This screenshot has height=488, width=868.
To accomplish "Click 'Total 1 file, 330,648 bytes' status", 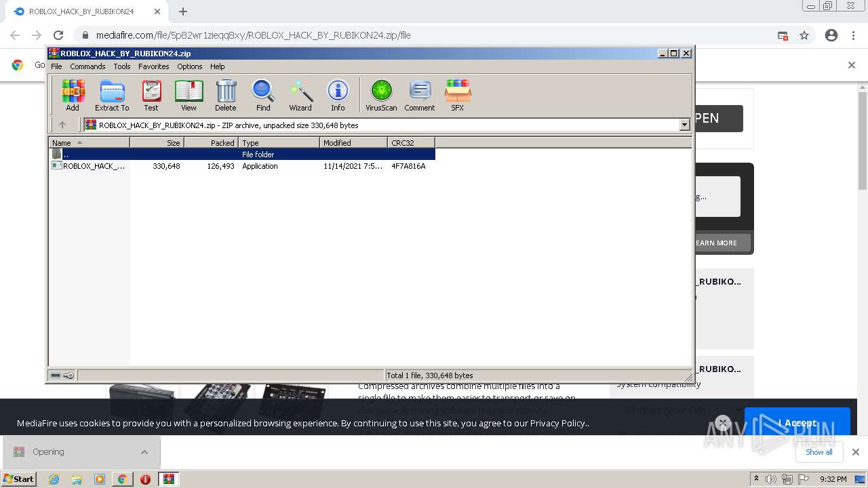I will [x=430, y=375].
